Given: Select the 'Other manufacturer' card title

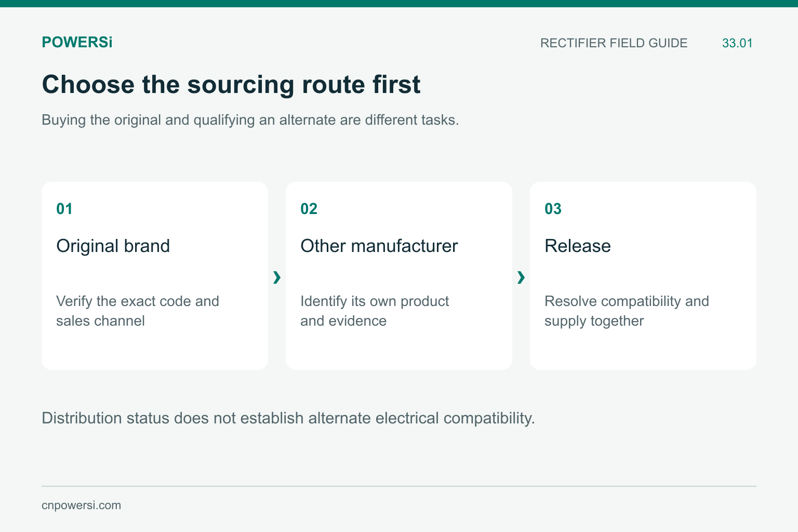Looking at the screenshot, I should (379, 246).
